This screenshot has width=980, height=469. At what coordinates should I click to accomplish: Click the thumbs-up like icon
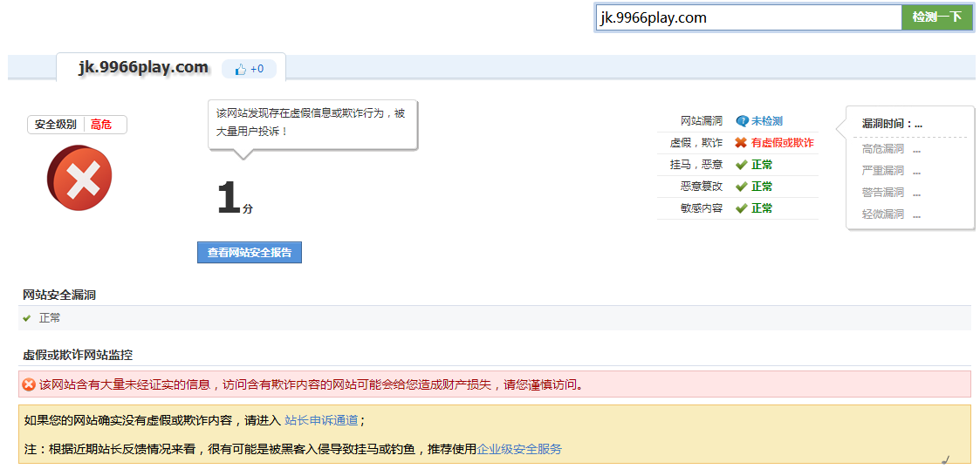pyautogui.click(x=241, y=70)
